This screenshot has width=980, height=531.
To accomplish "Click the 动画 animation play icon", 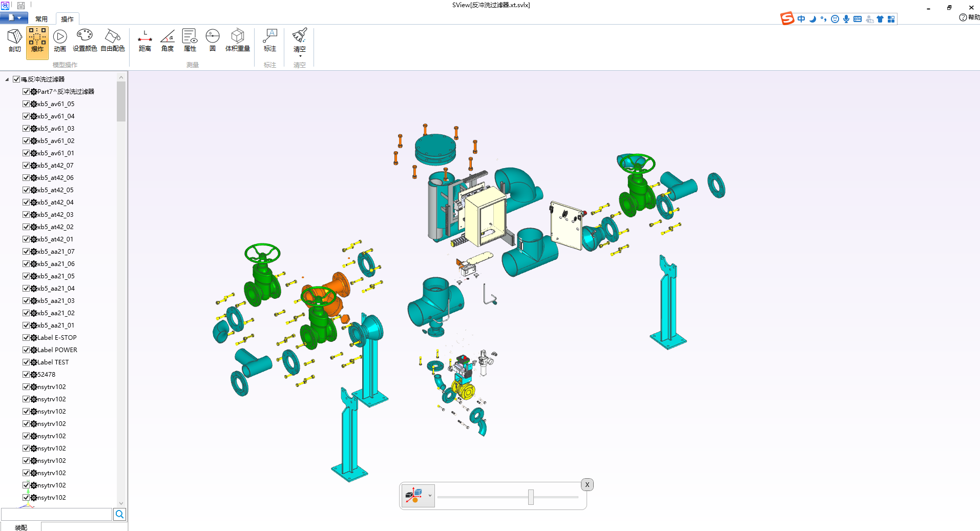I will click(x=60, y=40).
